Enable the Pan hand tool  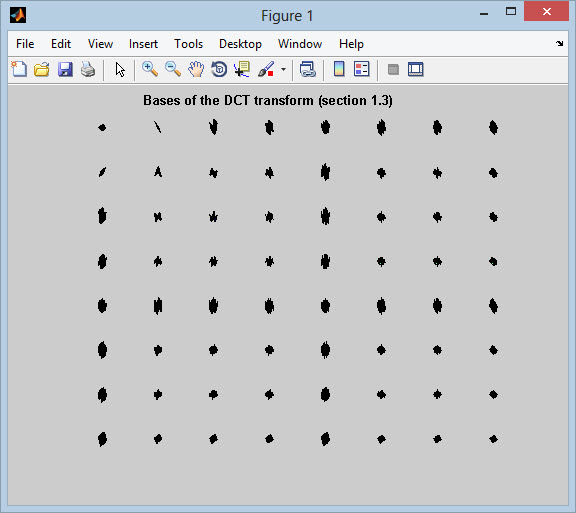[196, 69]
